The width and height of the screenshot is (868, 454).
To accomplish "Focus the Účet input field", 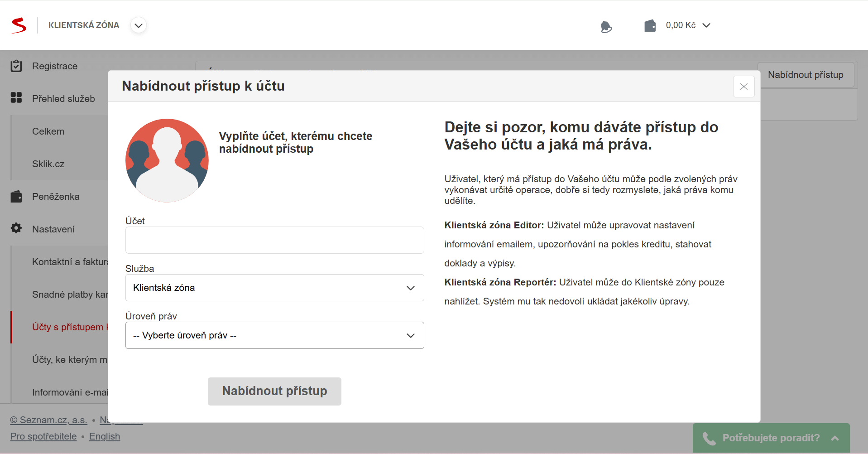I will (x=274, y=240).
